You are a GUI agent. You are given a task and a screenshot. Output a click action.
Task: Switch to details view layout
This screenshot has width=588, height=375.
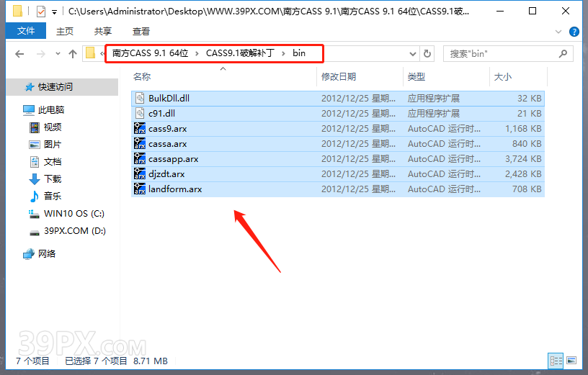coord(556,361)
